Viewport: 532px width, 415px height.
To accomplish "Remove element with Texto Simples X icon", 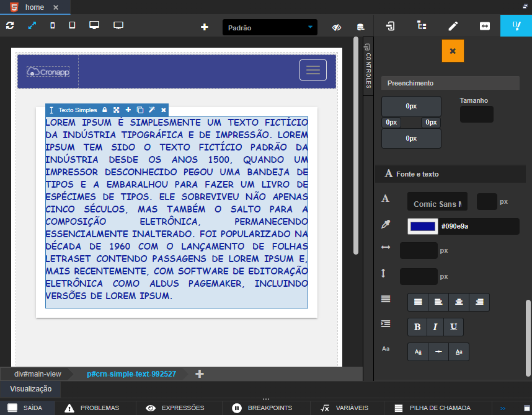I will (x=164, y=110).
